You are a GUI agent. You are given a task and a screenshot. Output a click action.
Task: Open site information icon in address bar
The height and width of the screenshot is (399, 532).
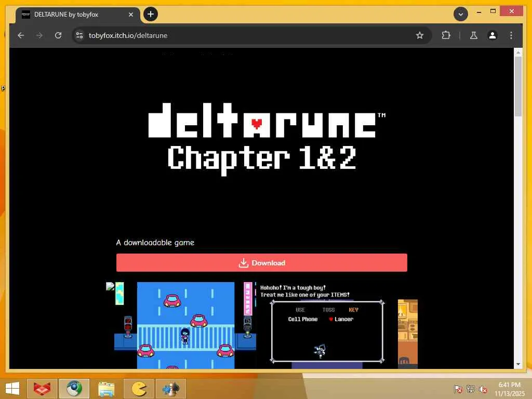pyautogui.click(x=79, y=35)
